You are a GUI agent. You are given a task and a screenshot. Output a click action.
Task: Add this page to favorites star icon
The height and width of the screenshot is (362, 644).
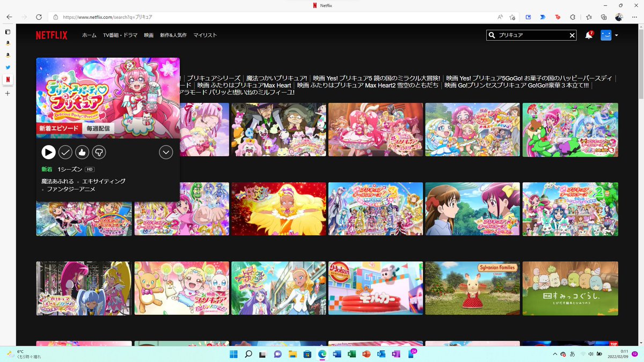[x=513, y=17]
